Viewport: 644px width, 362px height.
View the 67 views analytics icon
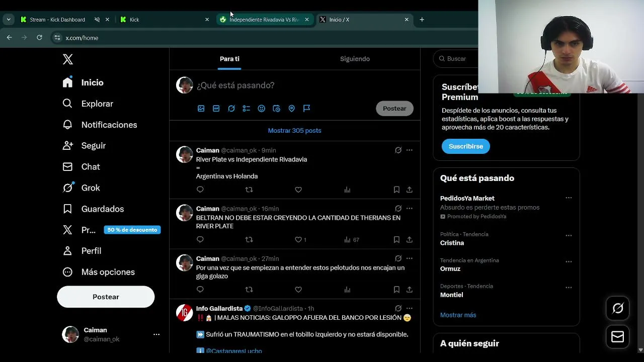(351, 240)
